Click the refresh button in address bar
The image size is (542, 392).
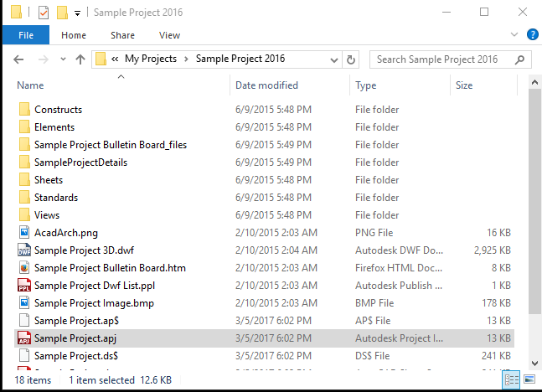pyautogui.click(x=352, y=59)
